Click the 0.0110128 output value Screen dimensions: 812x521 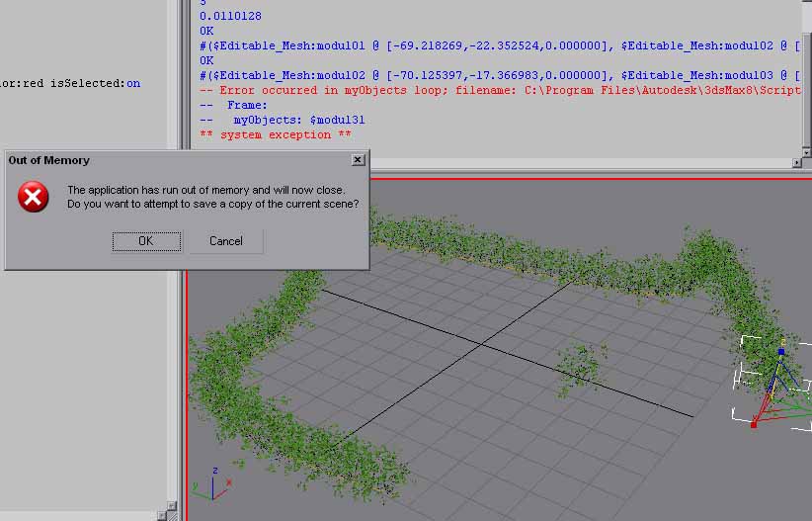tap(232, 16)
